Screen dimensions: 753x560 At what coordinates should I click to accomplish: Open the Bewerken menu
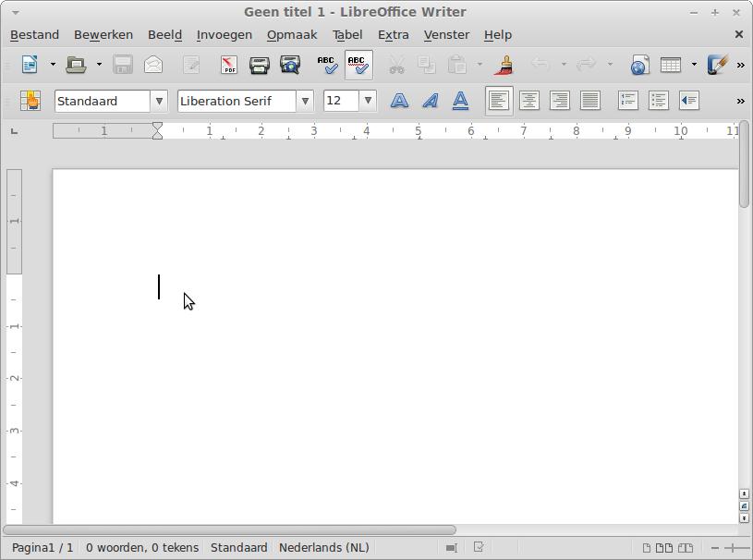pos(103,35)
